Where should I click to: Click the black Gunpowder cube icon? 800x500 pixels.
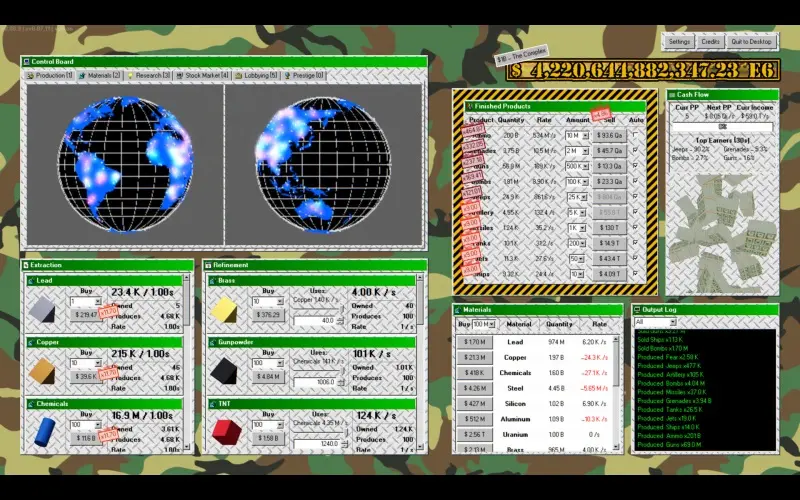225,370
